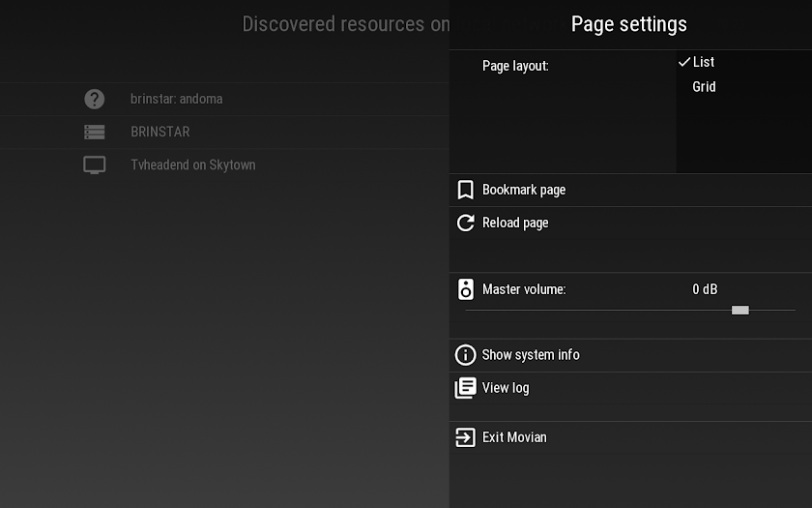The height and width of the screenshot is (508, 812).
Task: Select the List page layout option
Action: coord(704,62)
